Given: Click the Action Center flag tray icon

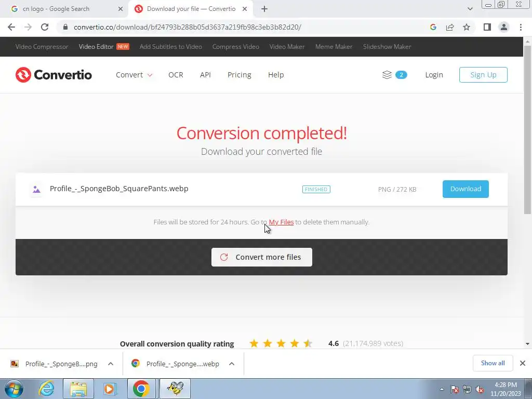Looking at the screenshot, I should pos(455,390).
